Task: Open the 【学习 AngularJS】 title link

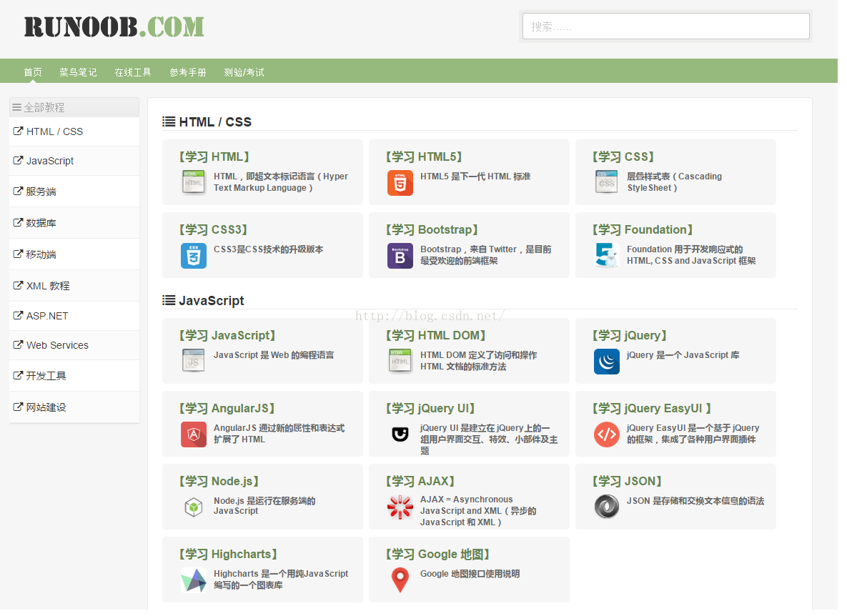Action: point(229,412)
